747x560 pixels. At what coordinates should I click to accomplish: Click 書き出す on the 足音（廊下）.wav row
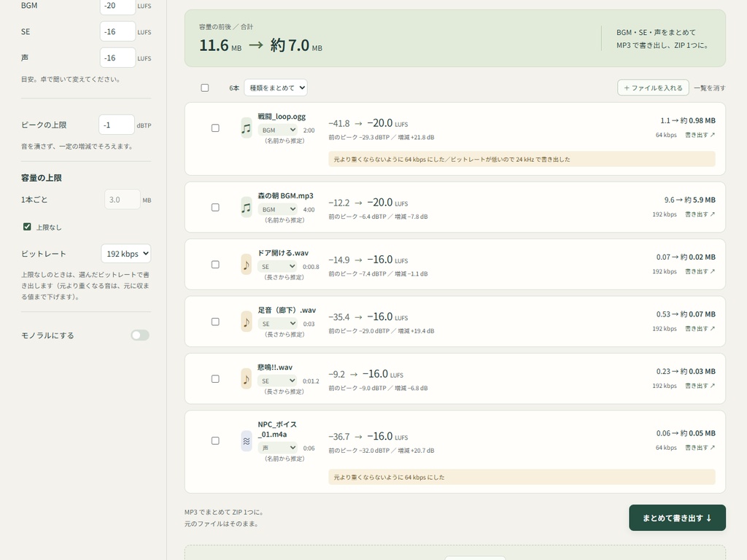(x=700, y=329)
